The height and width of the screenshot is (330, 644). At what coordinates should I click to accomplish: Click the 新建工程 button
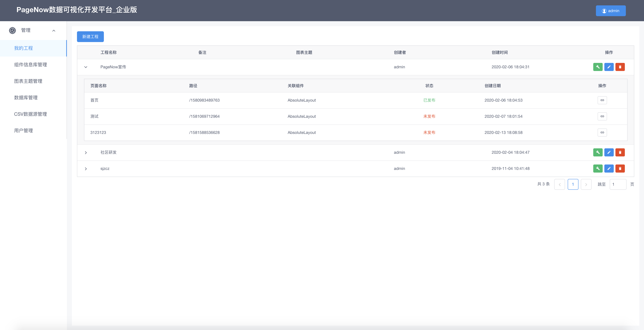click(90, 36)
